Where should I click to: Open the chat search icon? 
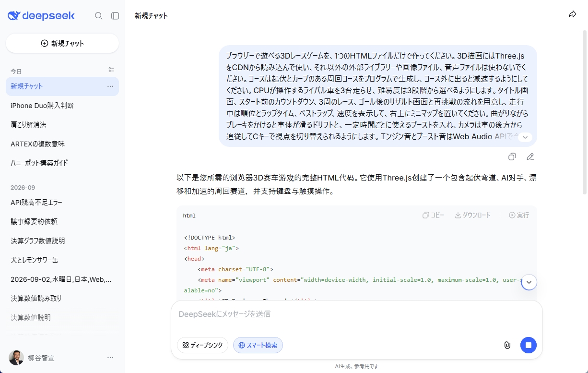click(99, 16)
